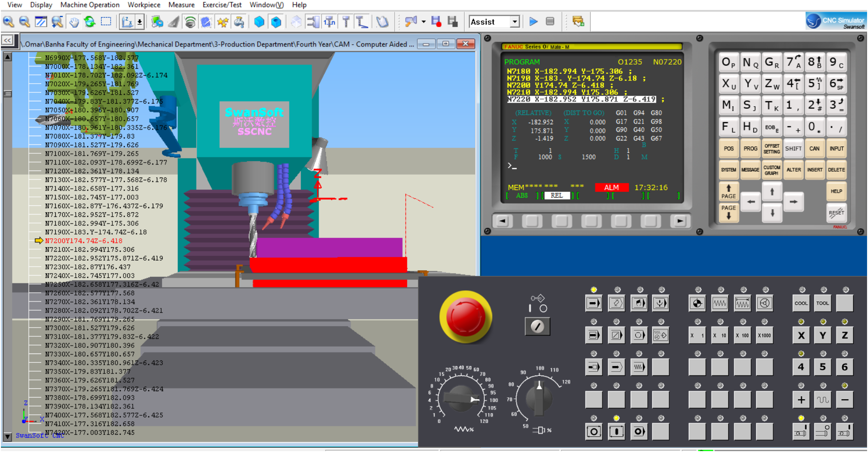Click the PROG key on the keypad

point(750,149)
